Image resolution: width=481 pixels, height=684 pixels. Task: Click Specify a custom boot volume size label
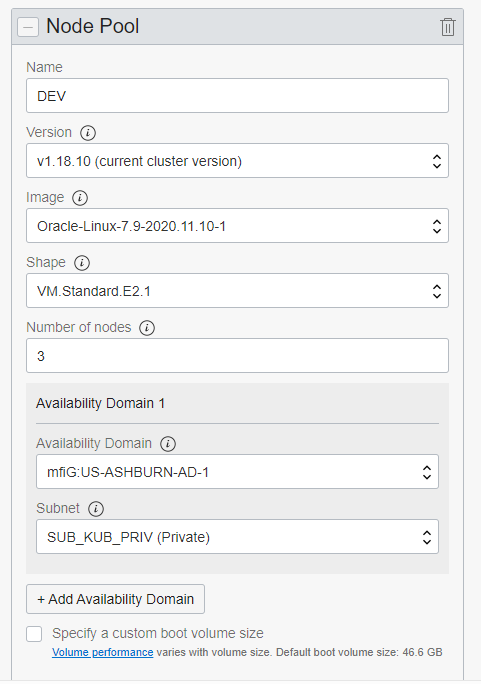click(158, 633)
